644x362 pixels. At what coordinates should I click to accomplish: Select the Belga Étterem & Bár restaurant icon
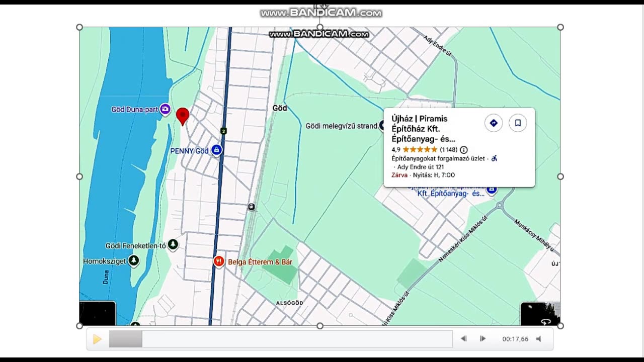[x=218, y=261]
